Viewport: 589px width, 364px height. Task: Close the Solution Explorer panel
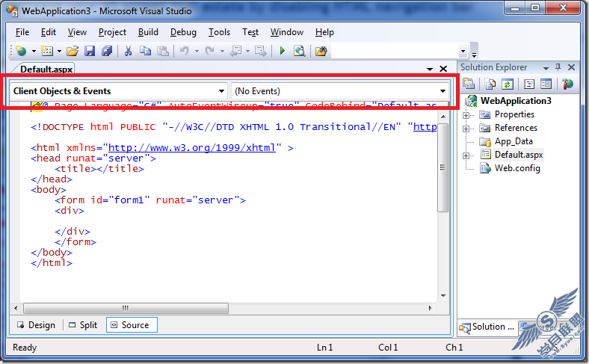[x=571, y=67]
